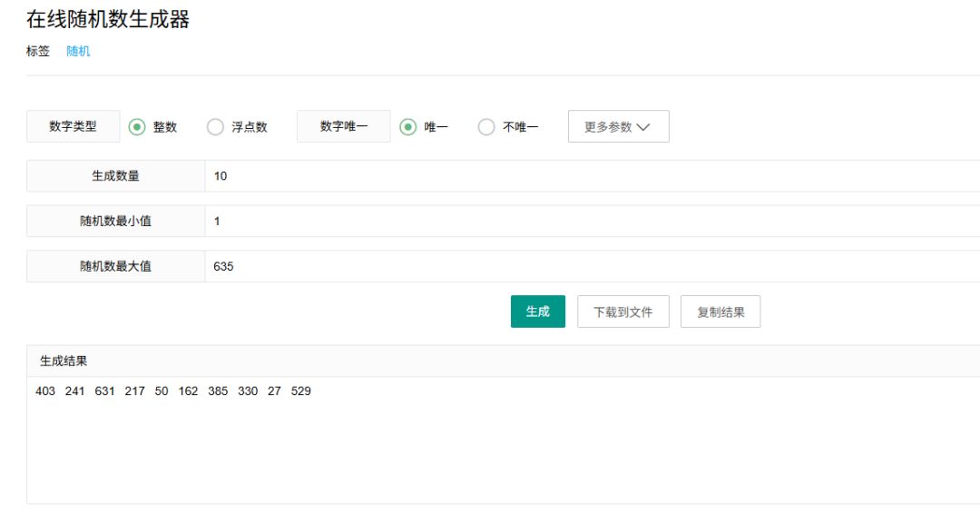
Task: Click 复制结果 button
Action: [x=720, y=311]
